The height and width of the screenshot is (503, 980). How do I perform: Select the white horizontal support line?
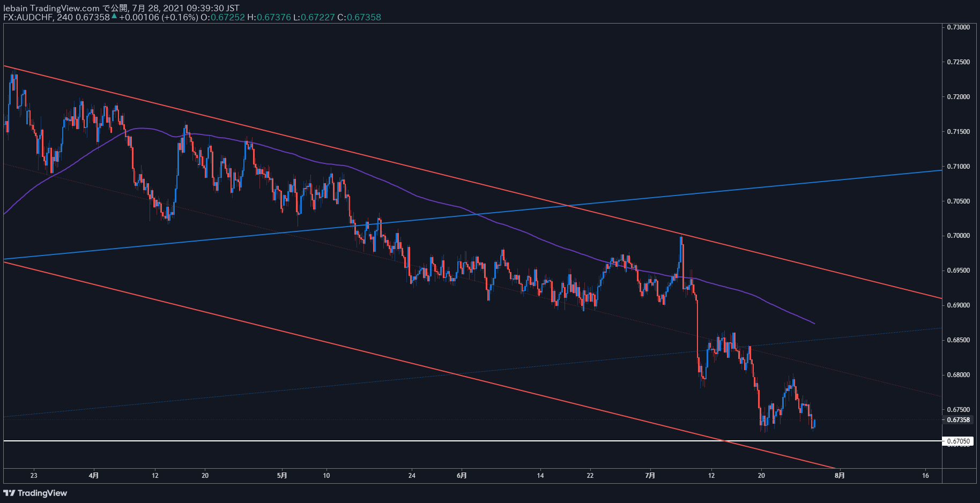tap(472, 441)
